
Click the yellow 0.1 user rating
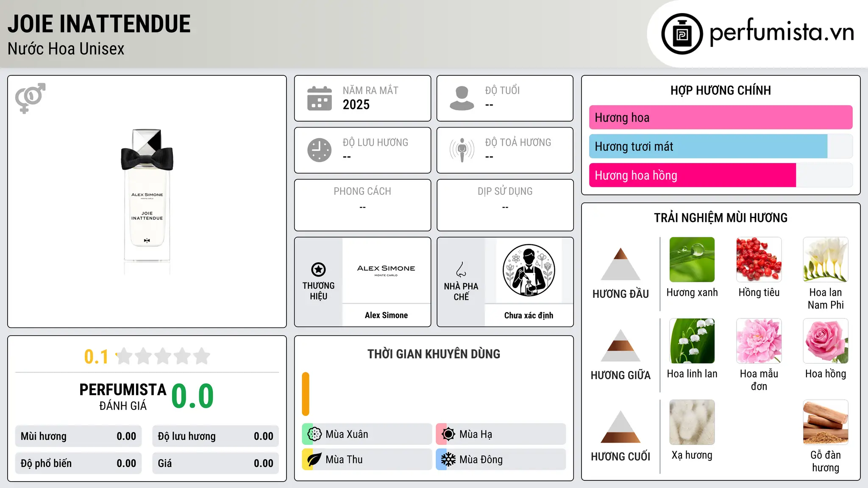tap(96, 357)
